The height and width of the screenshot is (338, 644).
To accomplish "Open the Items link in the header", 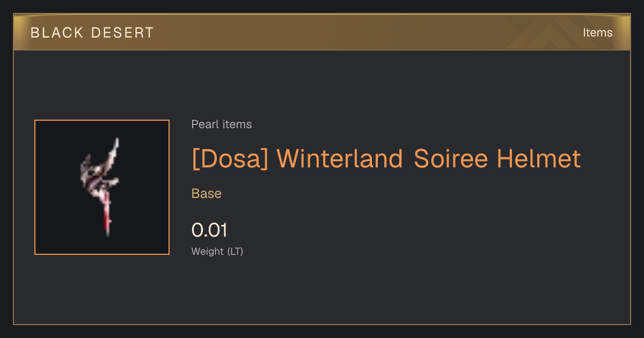I will (597, 33).
